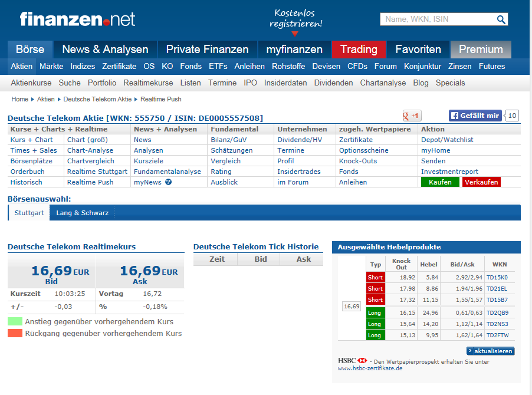Click Deutsche Telekom Aktie breadcrumb
The width and height of the screenshot is (532, 395).
pyautogui.click(x=97, y=100)
